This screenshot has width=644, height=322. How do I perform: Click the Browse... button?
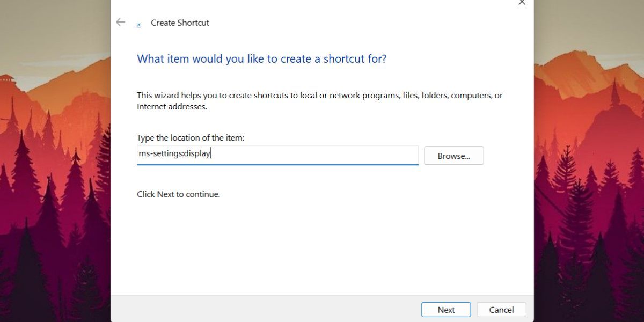(x=453, y=156)
